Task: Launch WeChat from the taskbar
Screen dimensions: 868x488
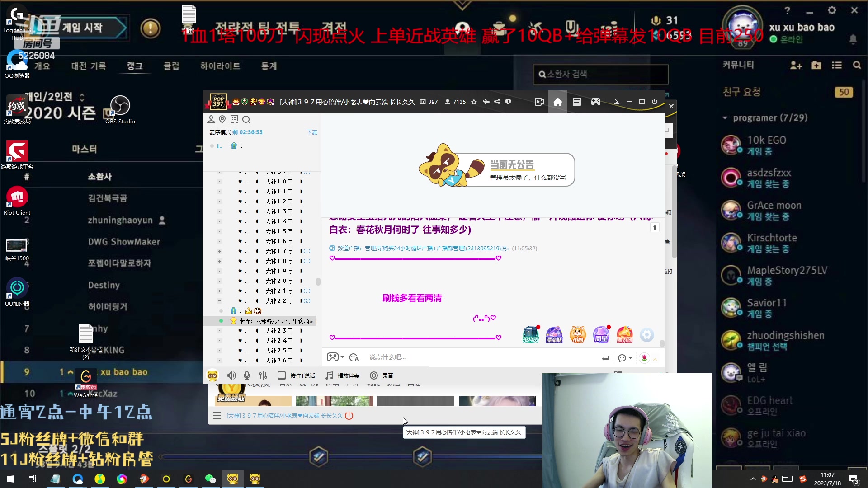Action: tap(211, 479)
